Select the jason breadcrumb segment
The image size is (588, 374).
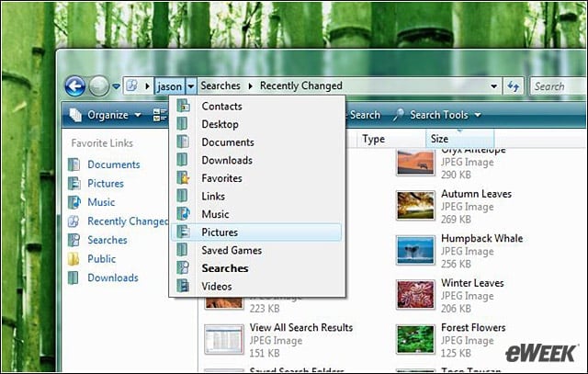169,86
